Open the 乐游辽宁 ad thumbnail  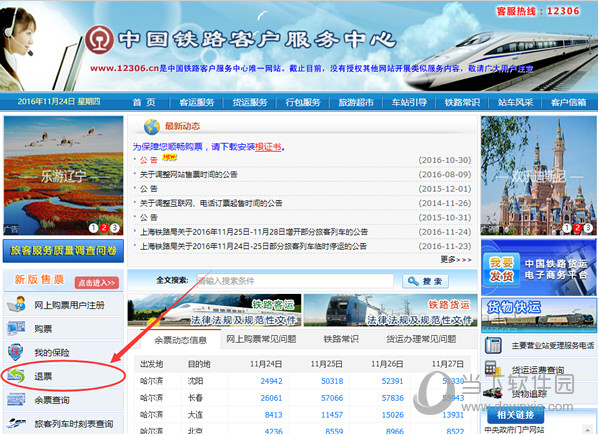(63, 175)
